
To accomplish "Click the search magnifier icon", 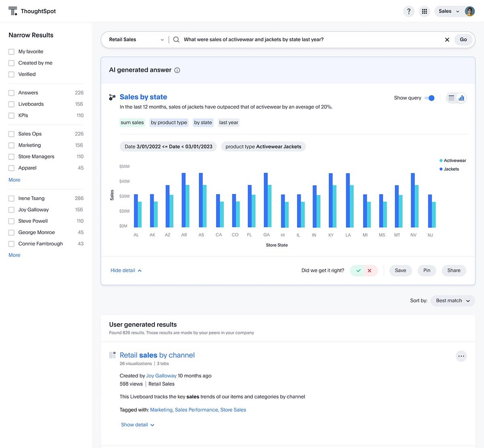I will pos(176,39).
